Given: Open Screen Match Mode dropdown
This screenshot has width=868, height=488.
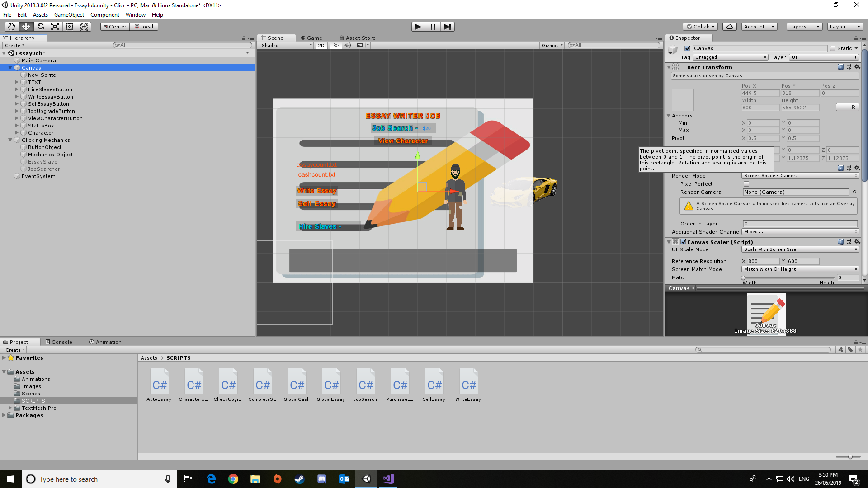Looking at the screenshot, I should 800,269.
